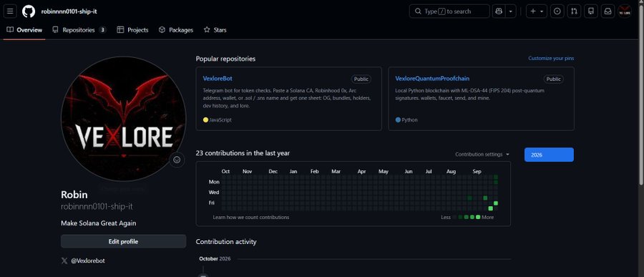
Task: Click the X (Twitter) logo icon
Action: pos(64,261)
